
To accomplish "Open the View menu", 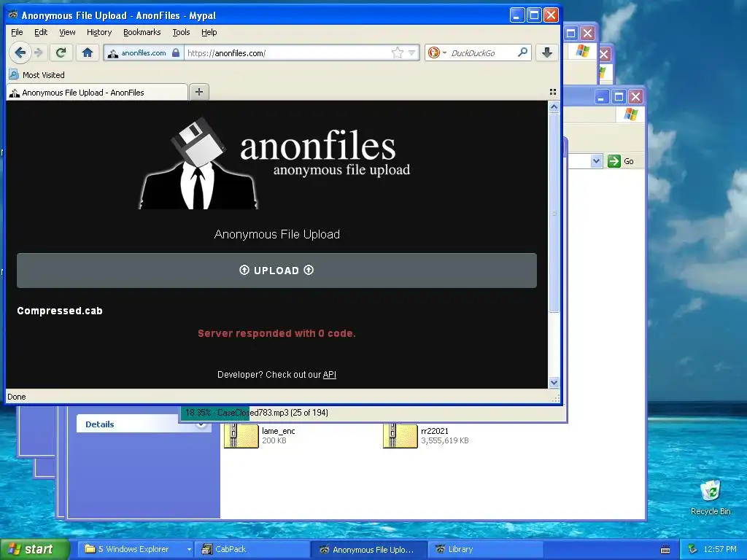I will (67, 32).
